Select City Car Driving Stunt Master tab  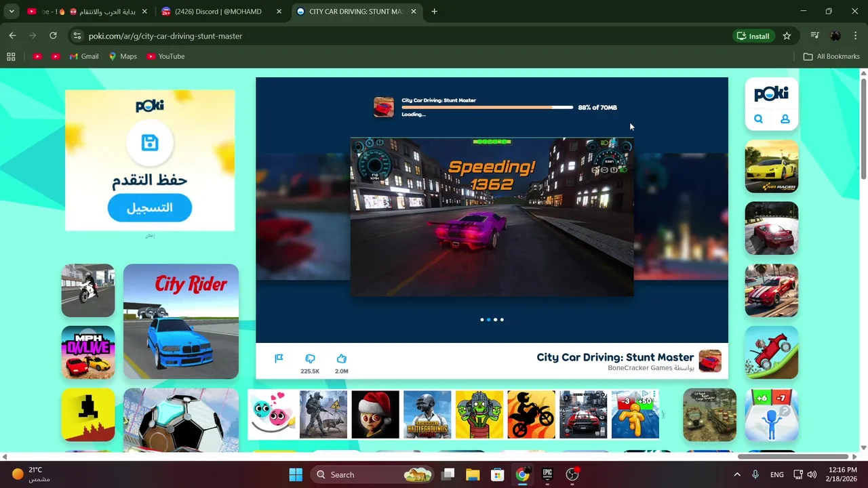[358, 12]
